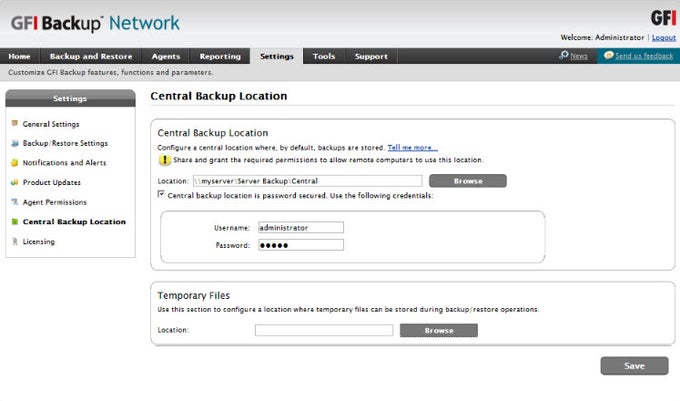
Task: Open the Backup and Restore tab
Action: (x=91, y=56)
